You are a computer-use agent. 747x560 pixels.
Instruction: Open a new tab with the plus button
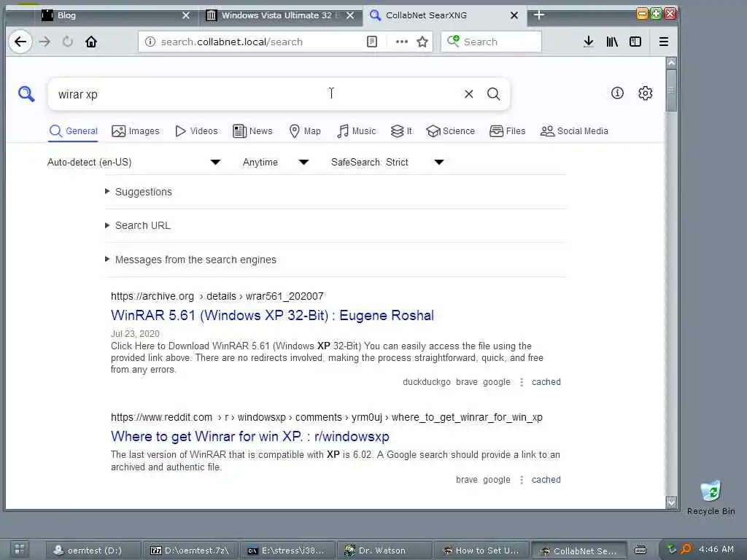[x=539, y=15]
